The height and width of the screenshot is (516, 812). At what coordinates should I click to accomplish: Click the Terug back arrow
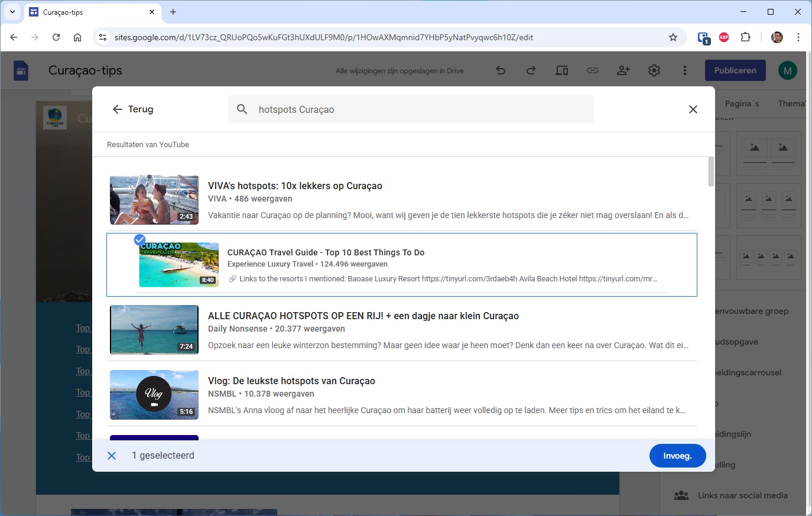click(118, 109)
